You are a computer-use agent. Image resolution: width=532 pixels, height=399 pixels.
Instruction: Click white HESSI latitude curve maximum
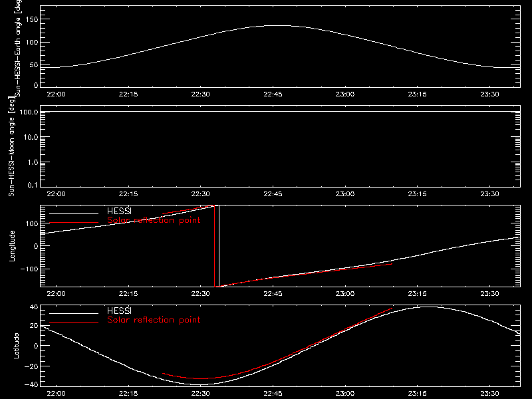tap(428, 307)
